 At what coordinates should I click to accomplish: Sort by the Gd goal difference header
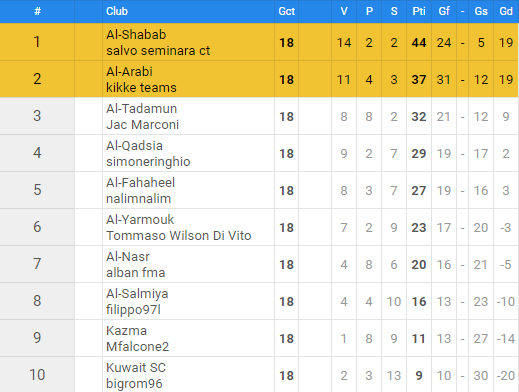(506, 11)
